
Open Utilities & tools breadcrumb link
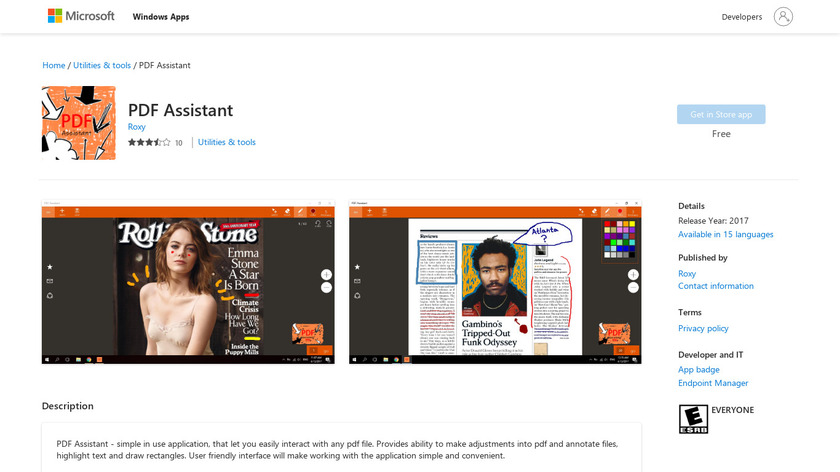pyautogui.click(x=102, y=65)
